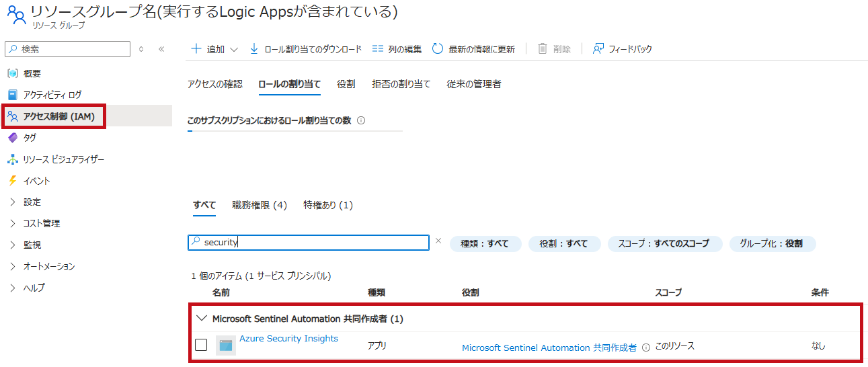Open the 種類 : すべて filter
Image resolution: width=868 pixels, height=367 pixels.
(x=485, y=243)
